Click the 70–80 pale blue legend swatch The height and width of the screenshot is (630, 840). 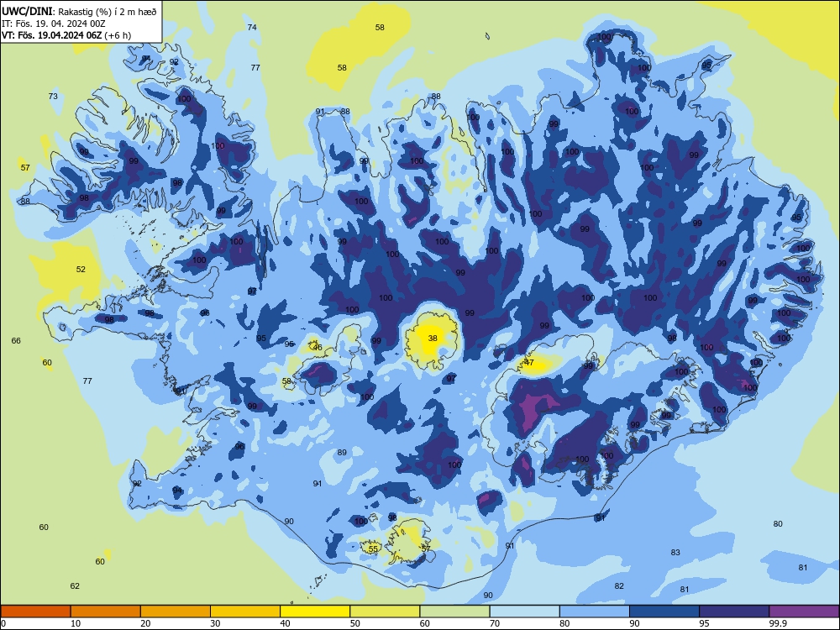click(x=525, y=612)
